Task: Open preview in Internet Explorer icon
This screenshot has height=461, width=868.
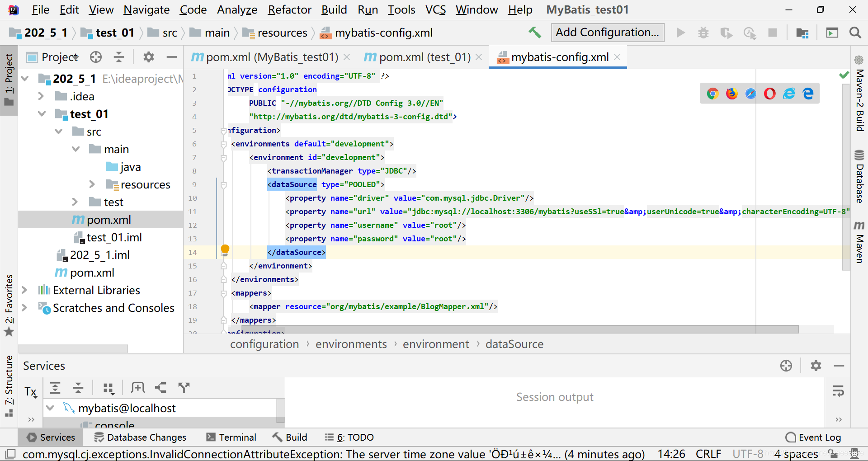Action: pos(789,94)
